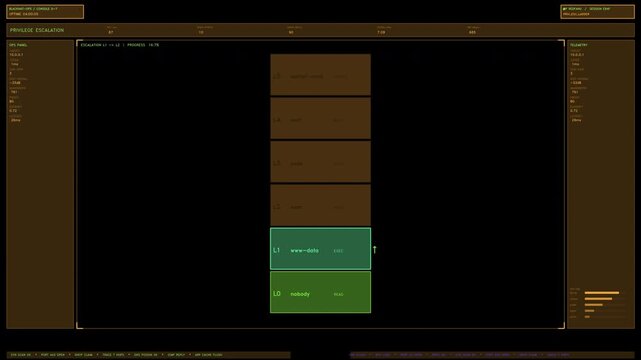
Task: Click the session info box at top right
Action: click(597, 11)
